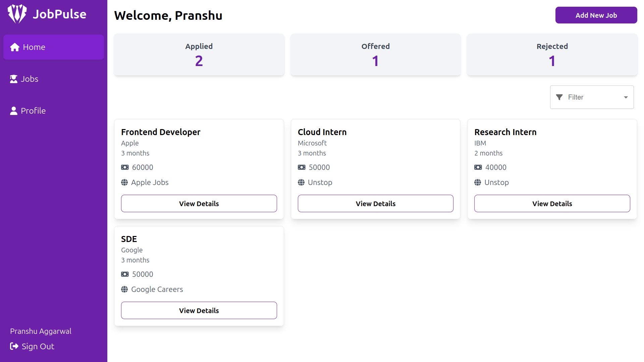Image resolution: width=644 pixels, height=362 pixels.
Task: Click money icon on Research Intern card
Action: pyautogui.click(x=478, y=167)
